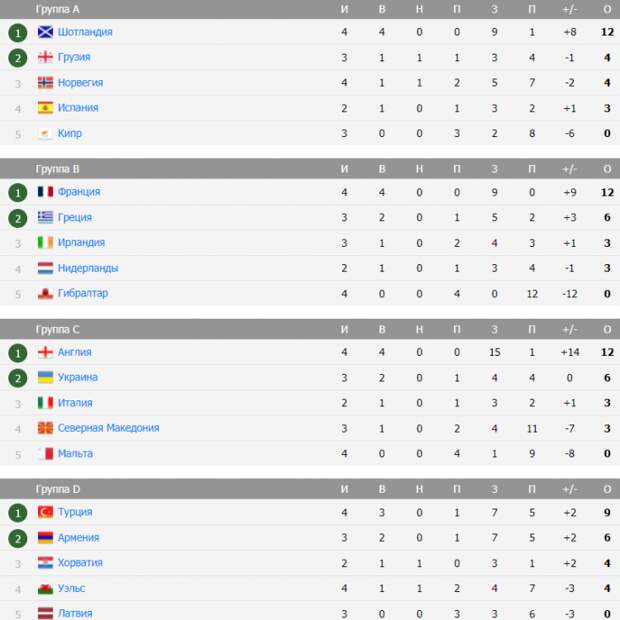Open the Северная Македония team link
Viewport: 620px width, 620px height.
[x=108, y=428]
